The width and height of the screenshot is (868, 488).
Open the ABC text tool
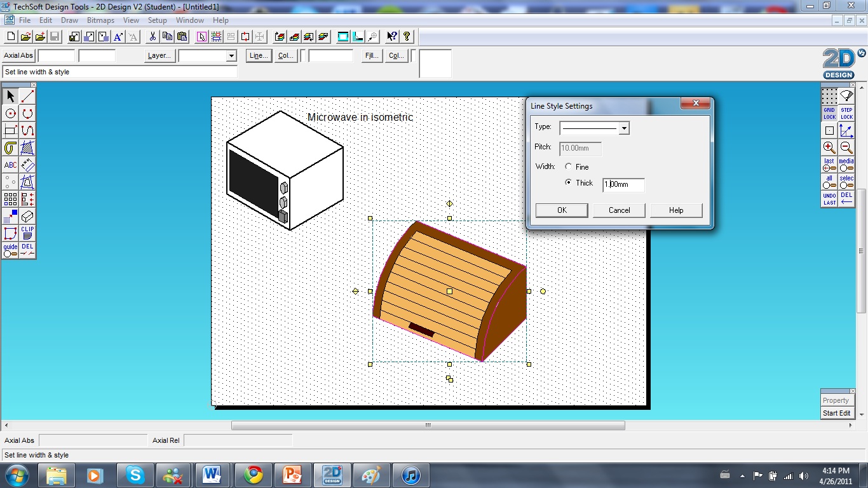(x=10, y=165)
